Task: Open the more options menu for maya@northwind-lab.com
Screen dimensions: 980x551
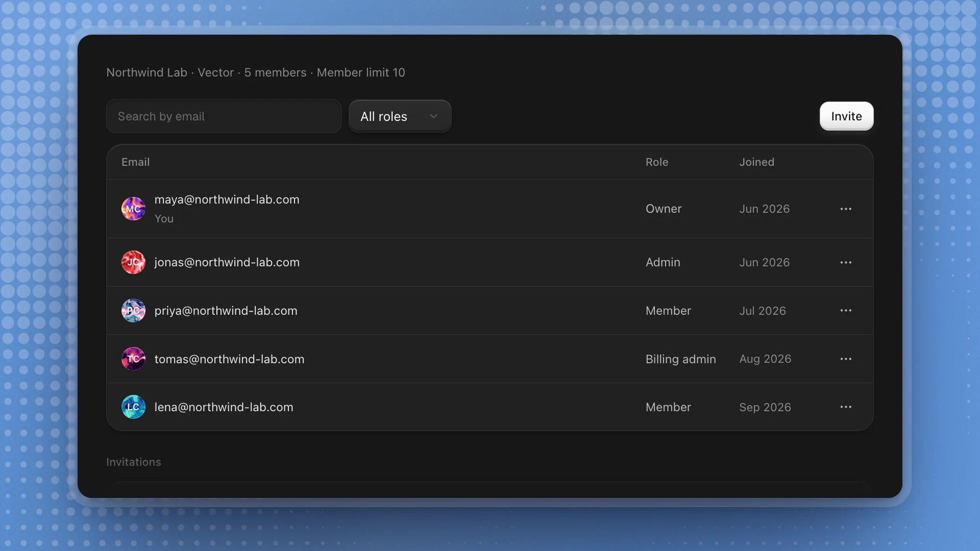Action: [x=846, y=209]
